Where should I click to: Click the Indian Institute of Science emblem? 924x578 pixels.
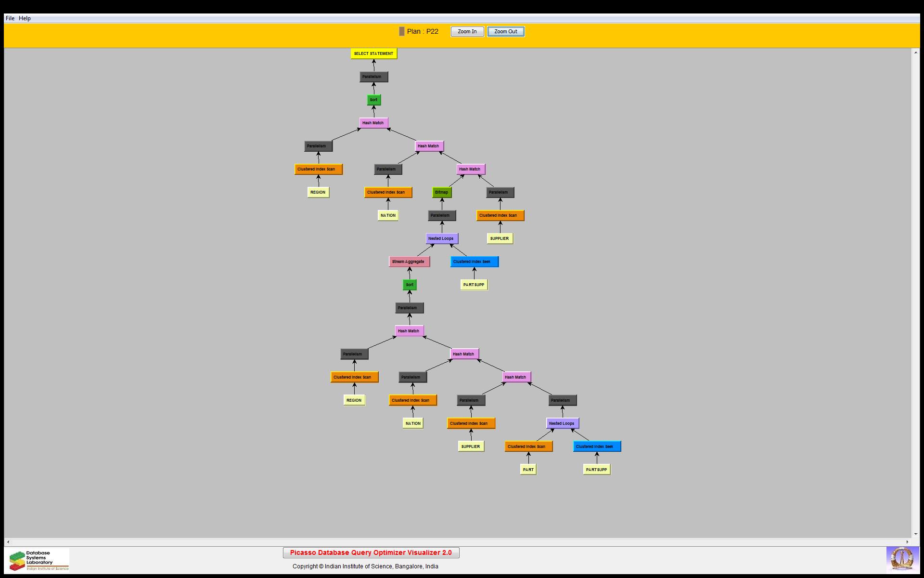tap(902, 560)
